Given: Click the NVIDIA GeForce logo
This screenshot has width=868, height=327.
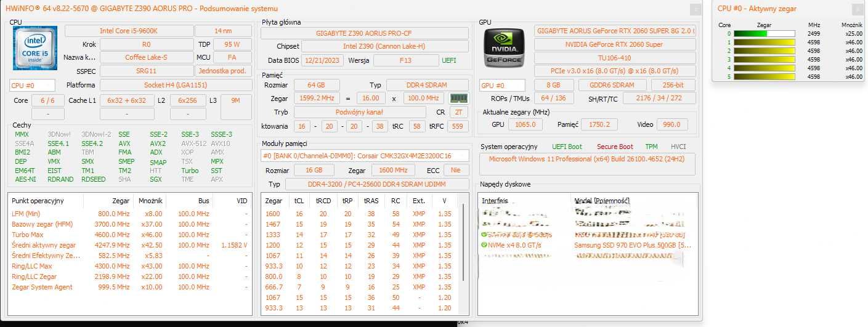Looking at the screenshot, I should coord(504,47).
